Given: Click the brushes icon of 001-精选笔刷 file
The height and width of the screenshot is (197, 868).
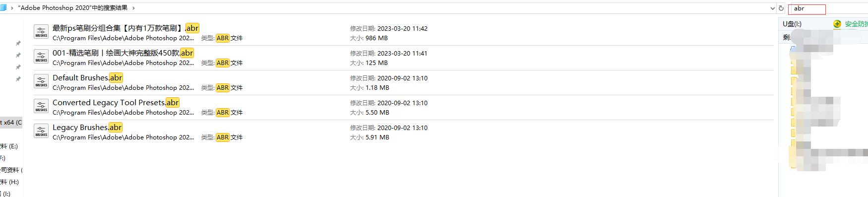Looking at the screenshot, I should 41,57.
